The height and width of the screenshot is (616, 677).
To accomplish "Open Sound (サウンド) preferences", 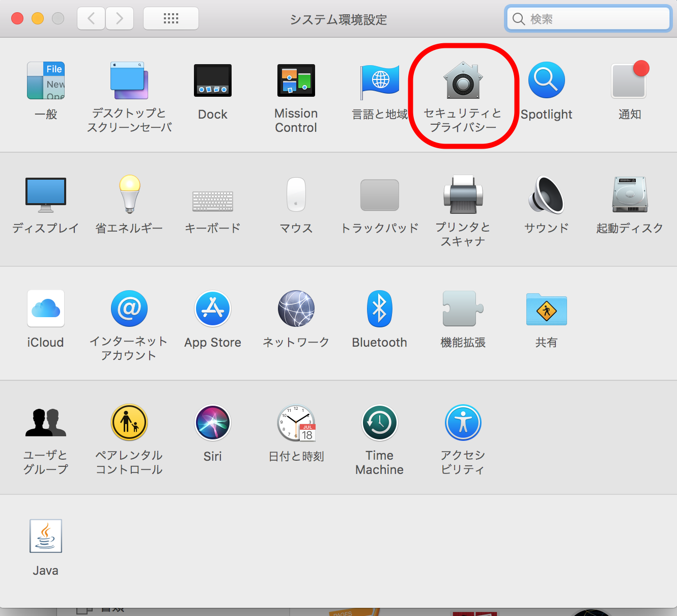I will point(546,195).
